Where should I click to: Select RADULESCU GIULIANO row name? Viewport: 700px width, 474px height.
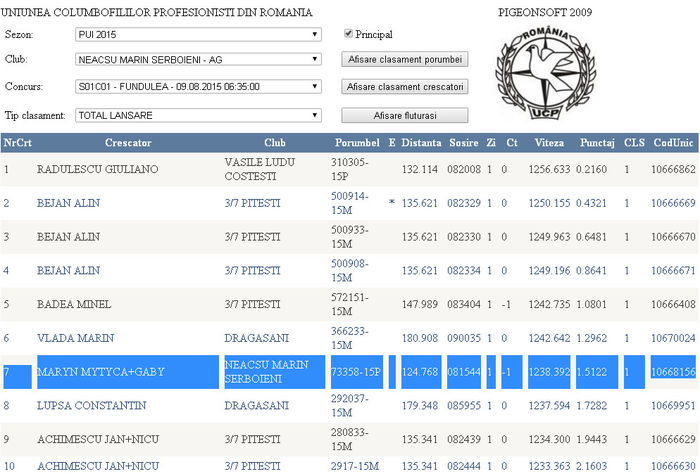[x=97, y=169]
